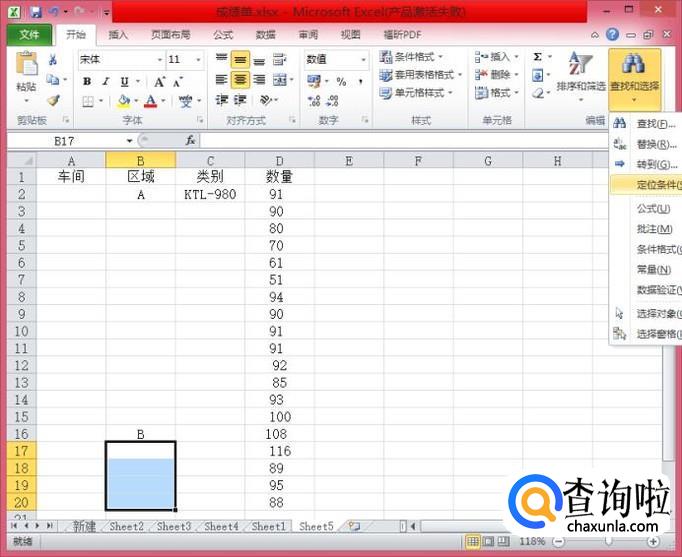Viewport: 682px width, 557px height.
Task: Click the Cut scissors icon
Action: pyautogui.click(x=53, y=59)
